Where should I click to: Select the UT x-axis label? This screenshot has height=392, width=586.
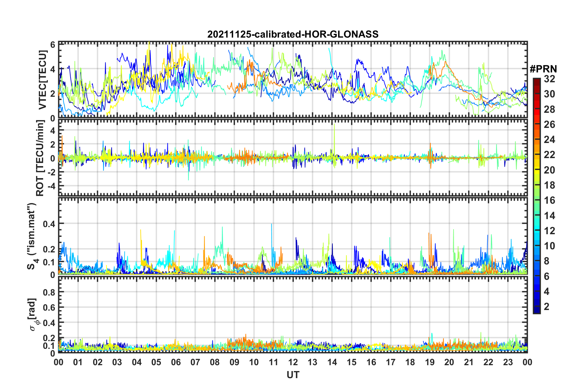tap(293, 374)
